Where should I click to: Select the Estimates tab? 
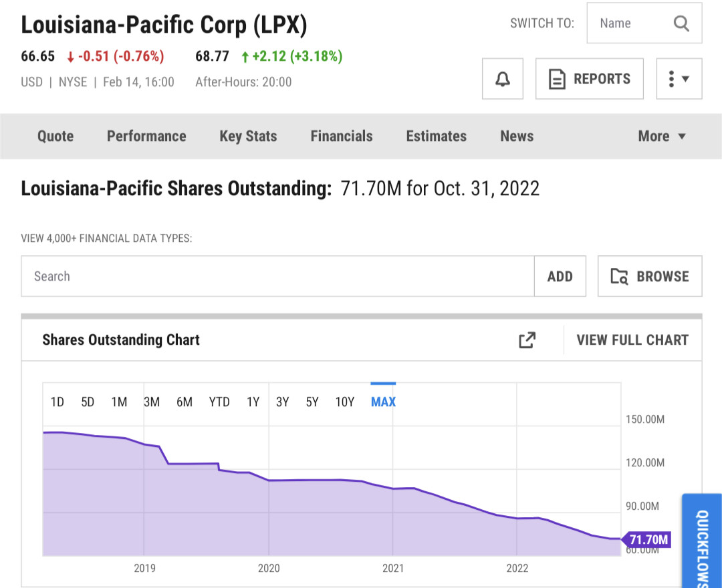click(x=437, y=136)
